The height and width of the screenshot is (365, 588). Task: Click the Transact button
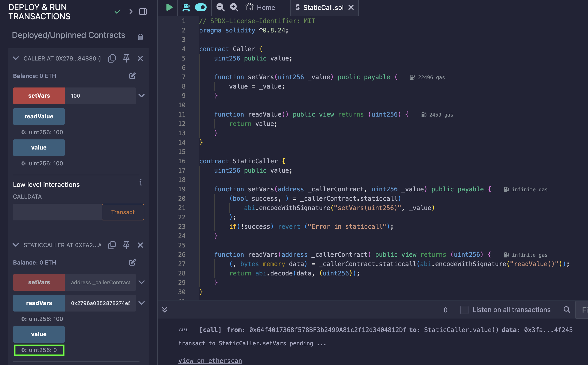pos(123,212)
